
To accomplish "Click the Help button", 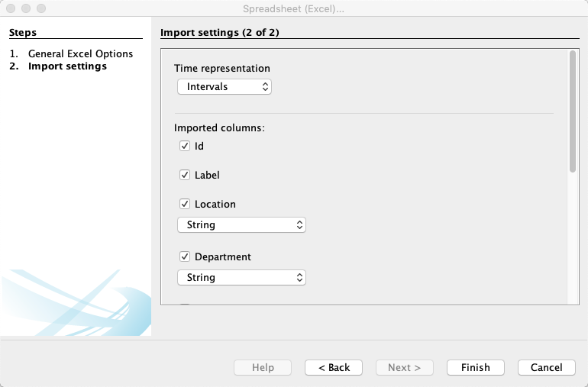I will pos(263,367).
